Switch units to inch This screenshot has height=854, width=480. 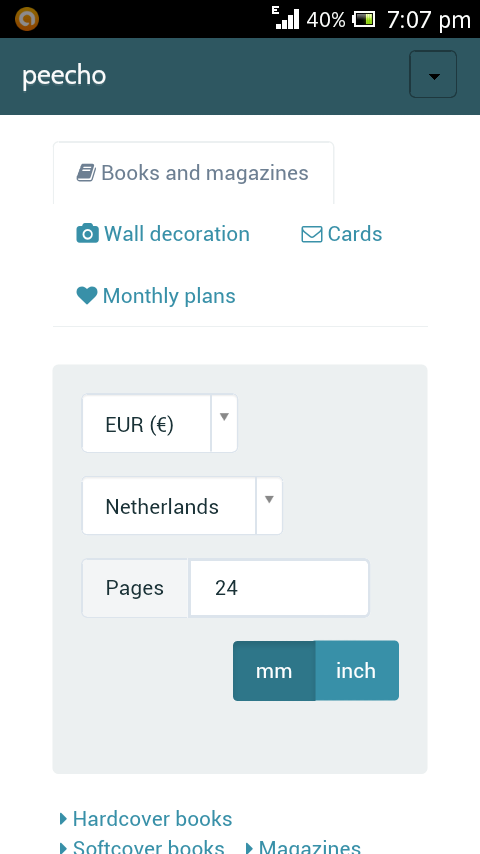(x=357, y=670)
